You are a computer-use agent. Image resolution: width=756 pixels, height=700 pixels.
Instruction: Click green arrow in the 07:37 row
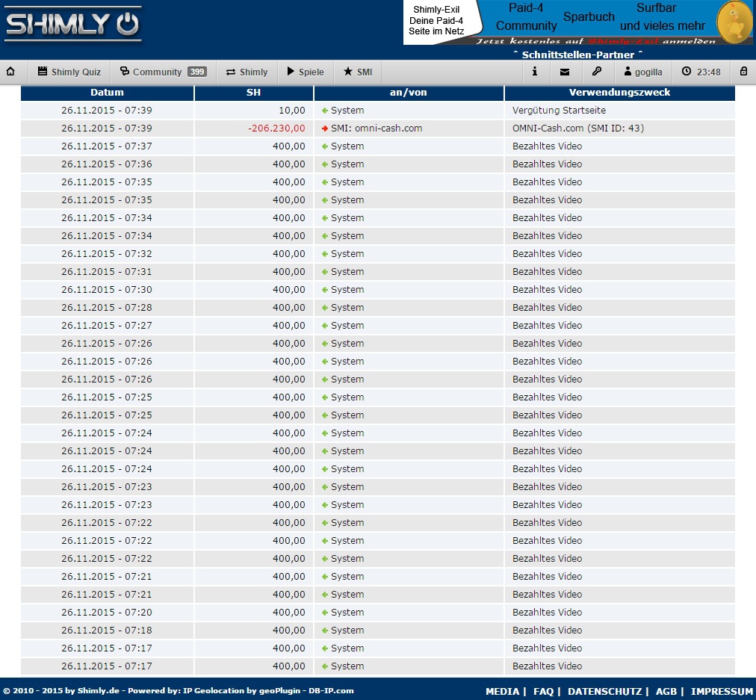coord(325,146)
